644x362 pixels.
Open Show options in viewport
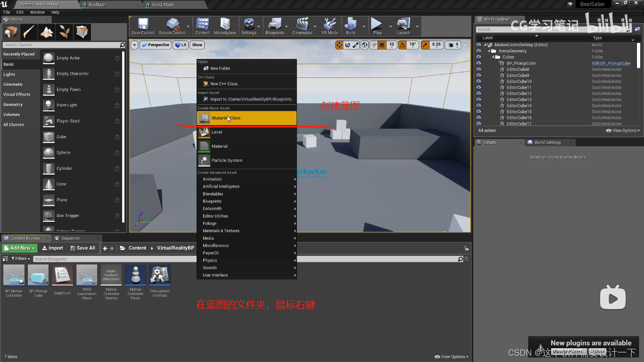coord(197,45)
